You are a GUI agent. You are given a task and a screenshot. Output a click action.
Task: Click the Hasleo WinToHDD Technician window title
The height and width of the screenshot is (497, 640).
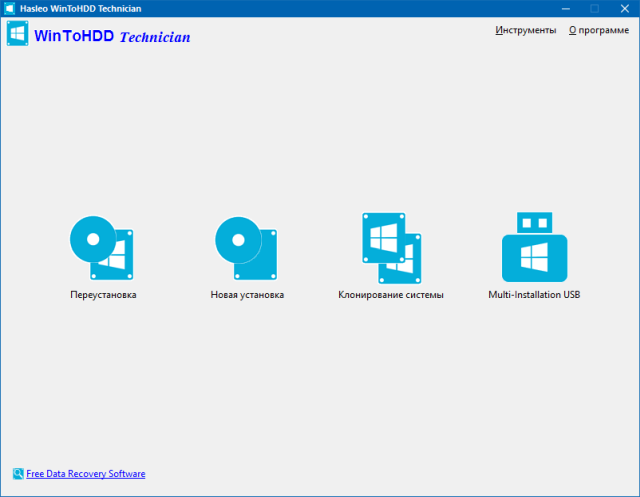[73, 8]
